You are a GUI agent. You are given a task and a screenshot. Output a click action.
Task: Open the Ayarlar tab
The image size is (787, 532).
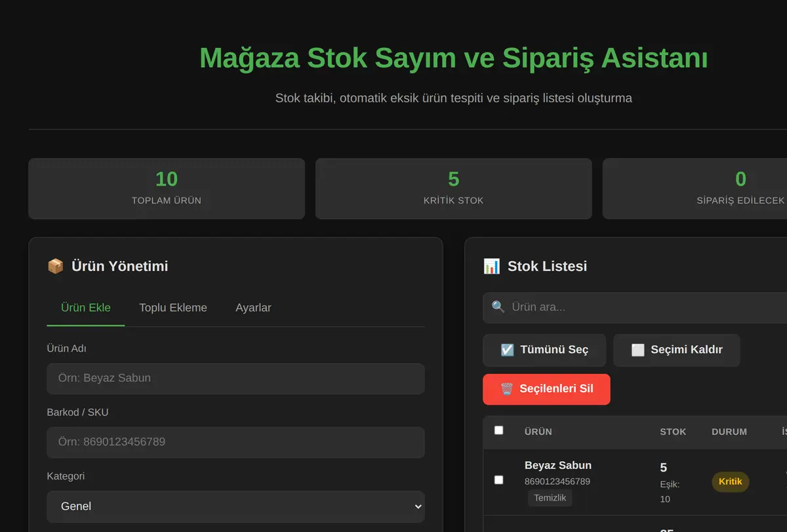click(x=253, y=308)
